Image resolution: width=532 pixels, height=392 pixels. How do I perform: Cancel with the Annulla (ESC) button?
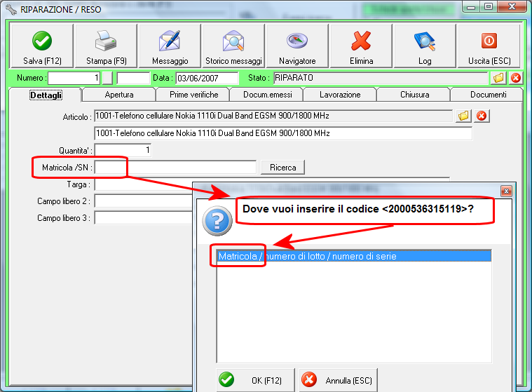[339, 380]
